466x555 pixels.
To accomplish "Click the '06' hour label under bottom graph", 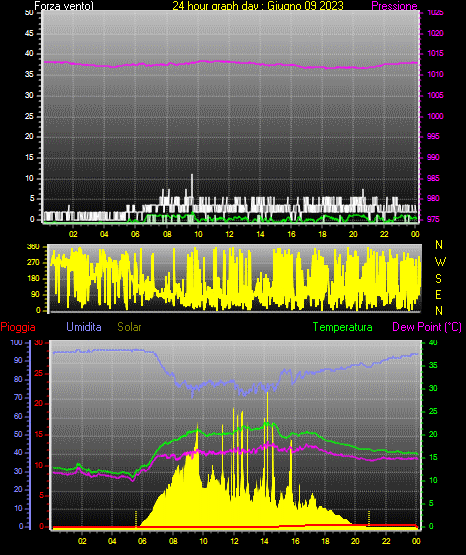I will [x=142, y=541].
